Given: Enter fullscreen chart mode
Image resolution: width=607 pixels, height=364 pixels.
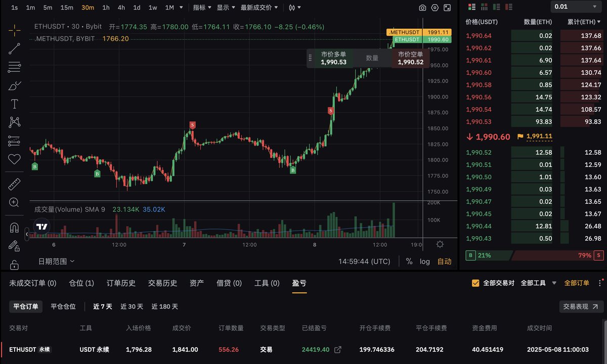Looking at the screenshot, I should pos(448,8).
